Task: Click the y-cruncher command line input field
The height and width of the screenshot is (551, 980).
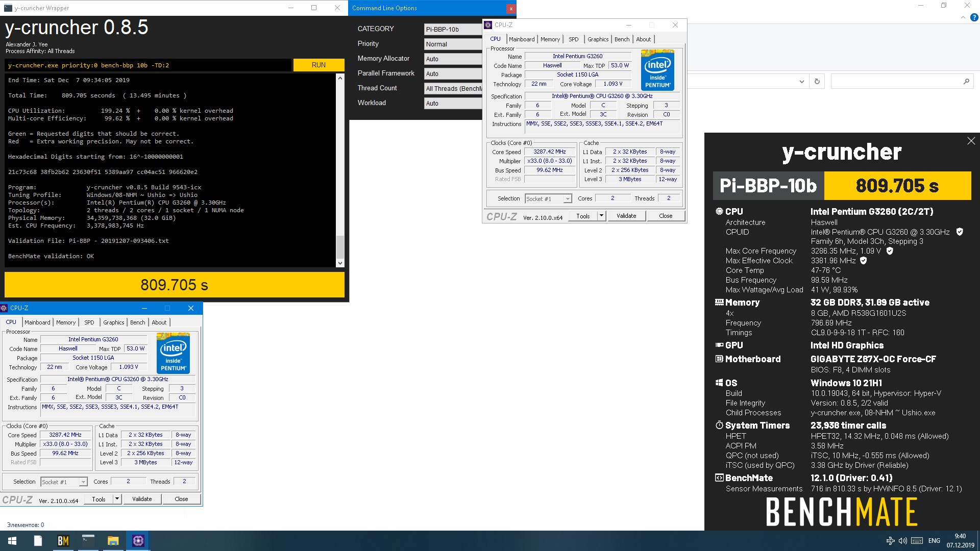Action: point(148,65)
